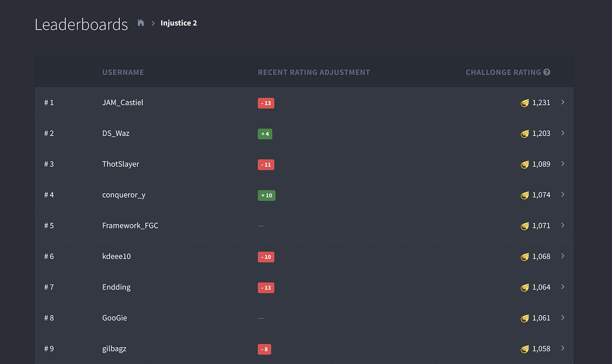Open kdeee10's details via row chevron

pyautogui.click(x=563, y=256)
